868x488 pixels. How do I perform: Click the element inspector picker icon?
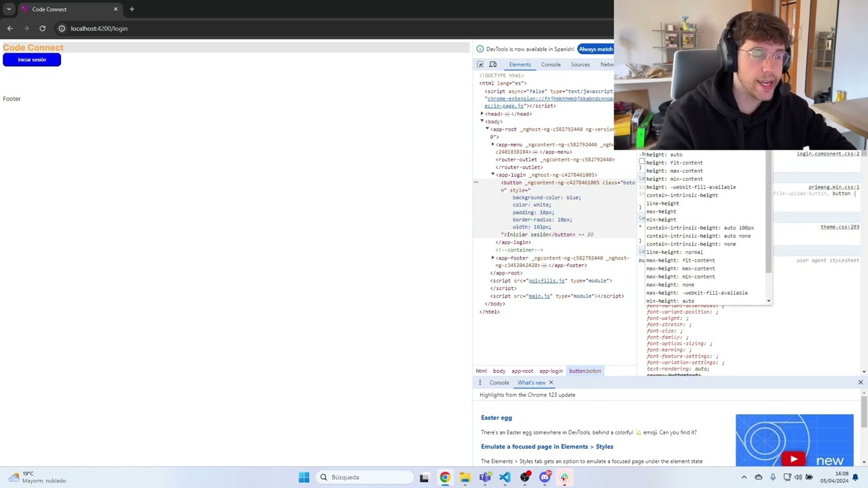point(480,64)
